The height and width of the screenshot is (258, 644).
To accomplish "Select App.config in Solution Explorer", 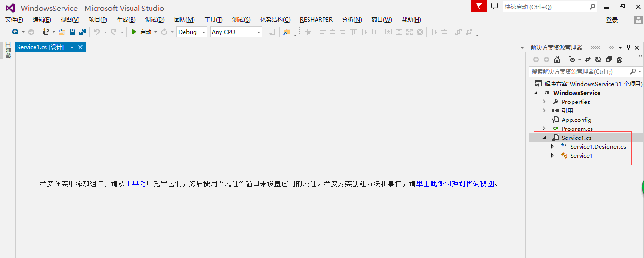I will click(x=576, y=120).
